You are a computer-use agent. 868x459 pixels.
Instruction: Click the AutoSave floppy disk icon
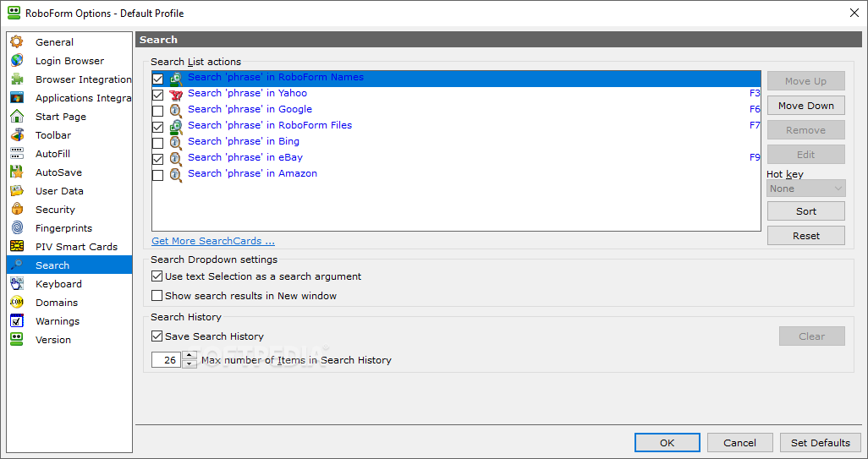click(17, 172)
